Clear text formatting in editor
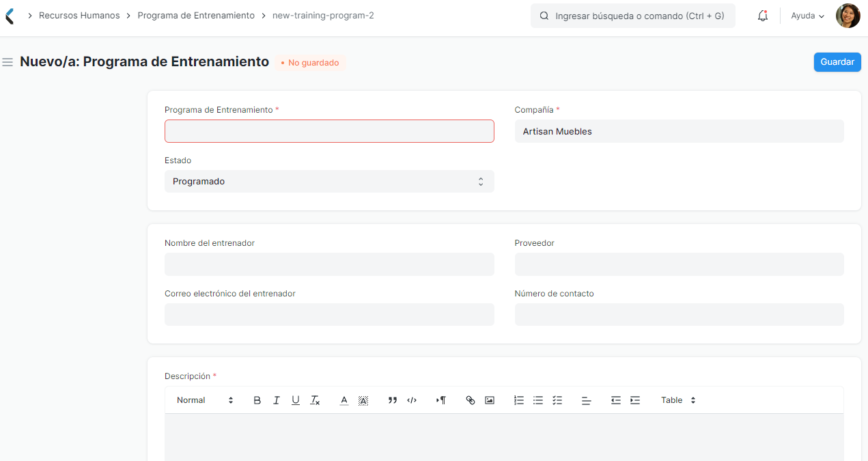 click(x=315, y=400)
